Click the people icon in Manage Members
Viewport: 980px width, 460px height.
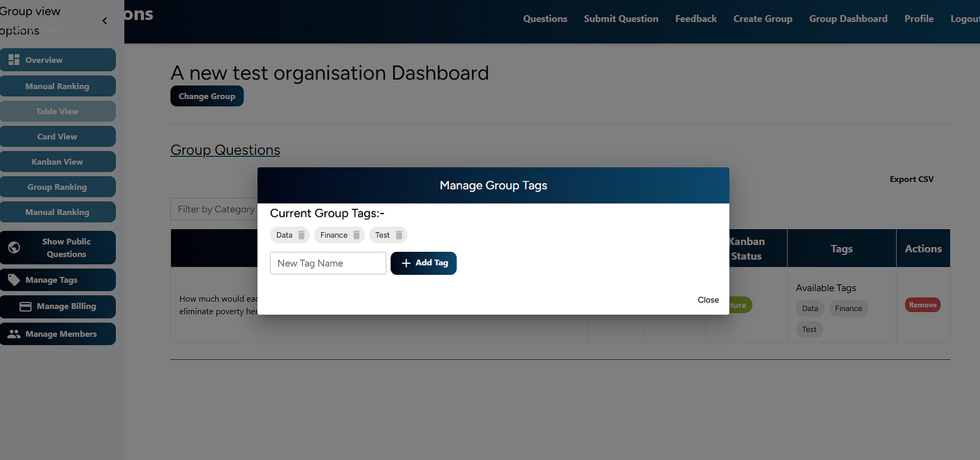pyautogui.click(x=13, y=333)
